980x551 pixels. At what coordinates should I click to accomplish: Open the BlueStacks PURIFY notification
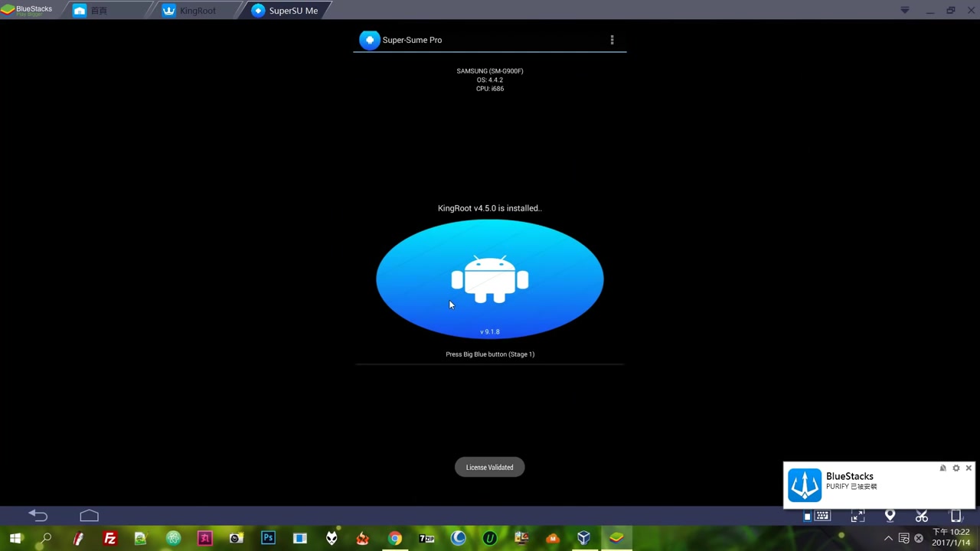(879, 485)
